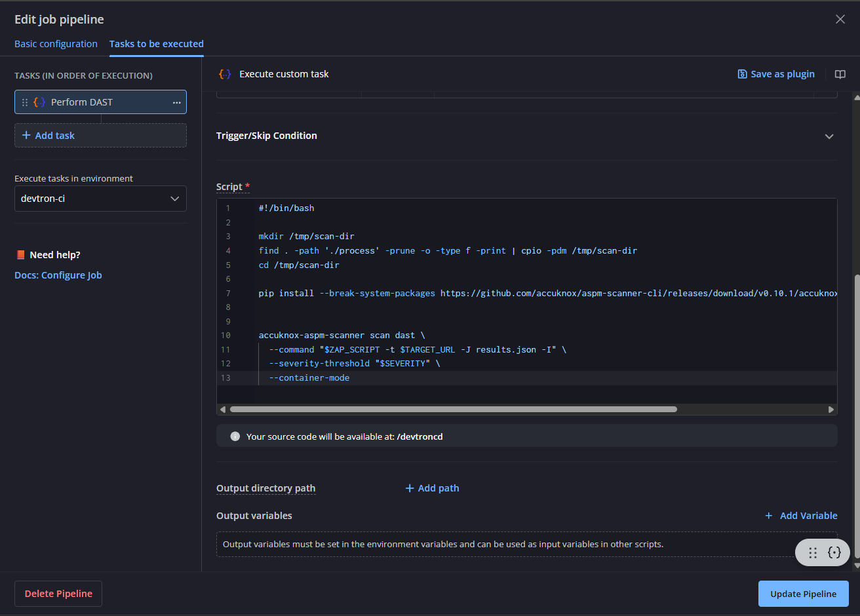The height and width of the screenshot is (616, 860).
Task: Switch to Basic configuration tab
Action: click(56, 44)
